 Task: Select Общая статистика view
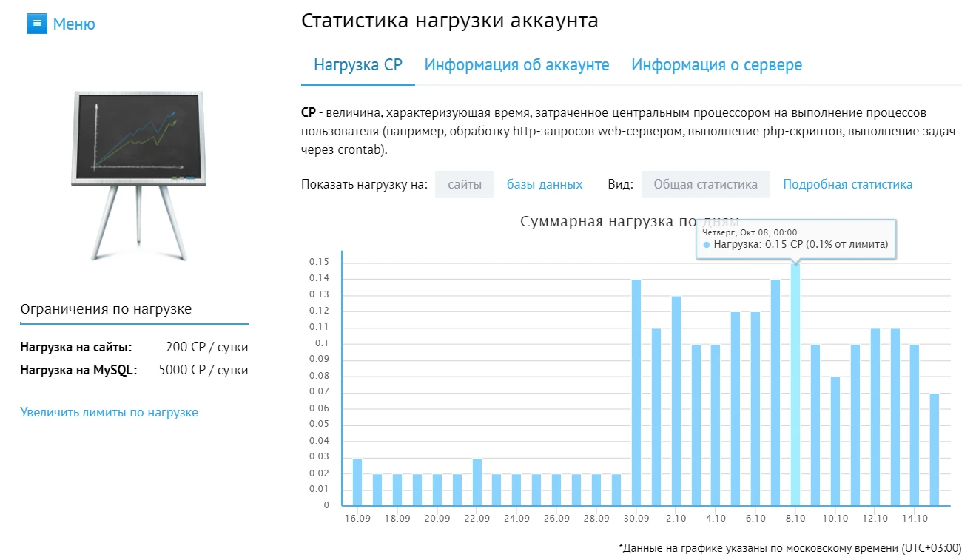(x=705, y=184)
